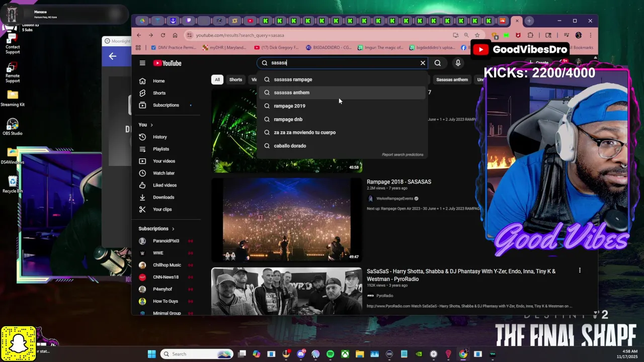Open Discord from the taskbar
Screen dimensions: 644x362
pos(301,354)
